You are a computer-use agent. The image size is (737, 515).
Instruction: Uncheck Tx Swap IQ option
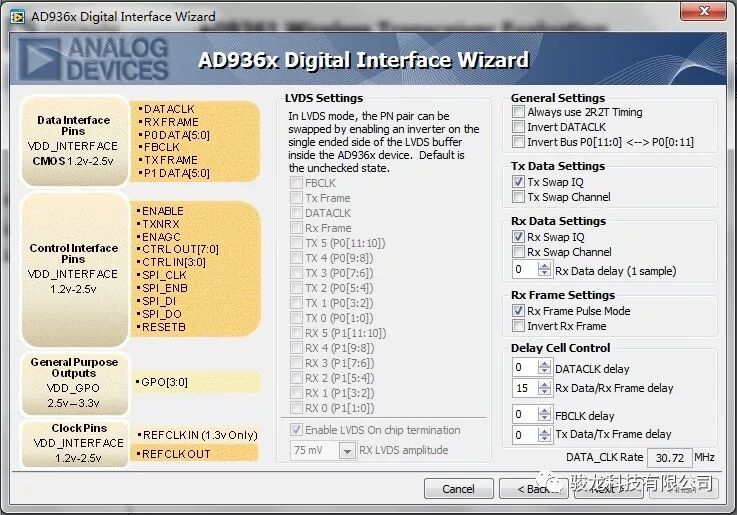(518, 182)
